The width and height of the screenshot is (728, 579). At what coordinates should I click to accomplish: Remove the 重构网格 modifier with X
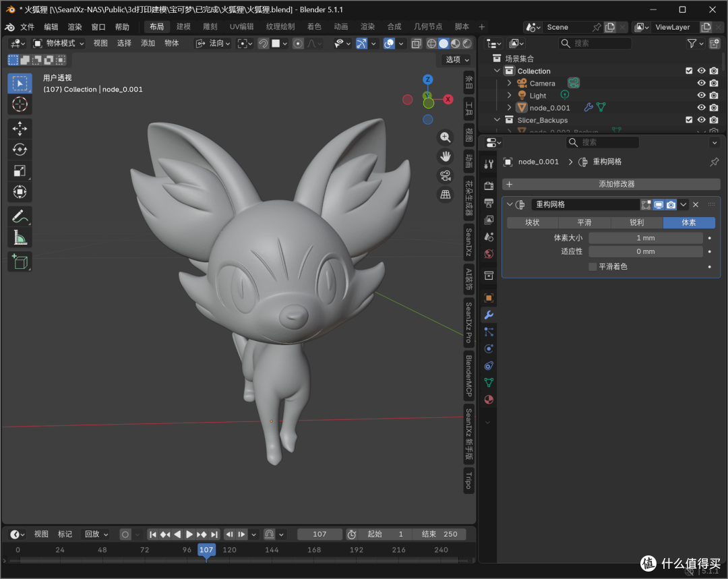click(696, 204)
